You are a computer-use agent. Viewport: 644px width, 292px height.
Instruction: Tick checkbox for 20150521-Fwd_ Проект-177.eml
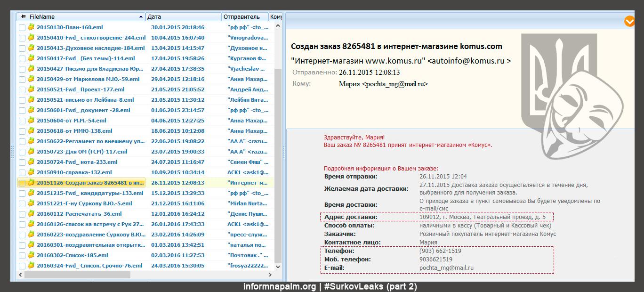[22, 90]
